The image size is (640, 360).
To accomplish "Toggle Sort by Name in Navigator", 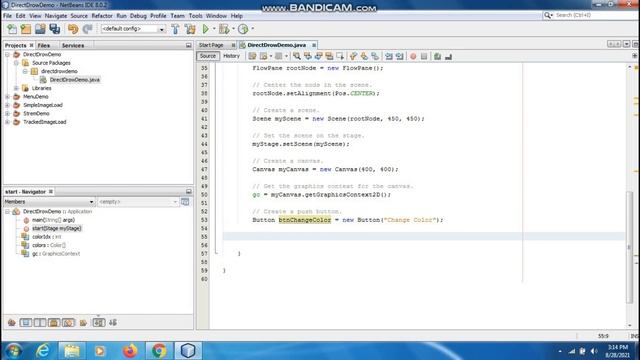I will (x=99, y=323).
